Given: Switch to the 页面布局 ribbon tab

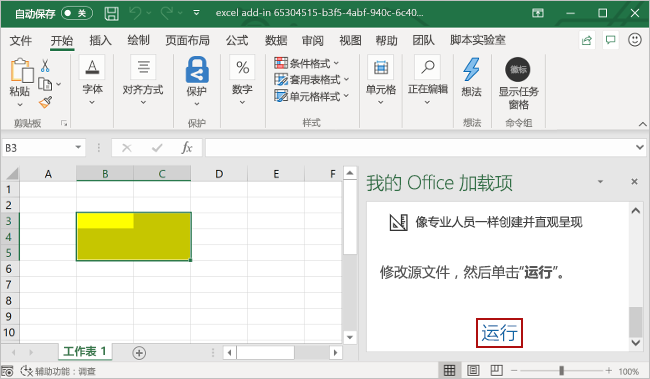Looking at the screenshot, I should coord(187,40).
